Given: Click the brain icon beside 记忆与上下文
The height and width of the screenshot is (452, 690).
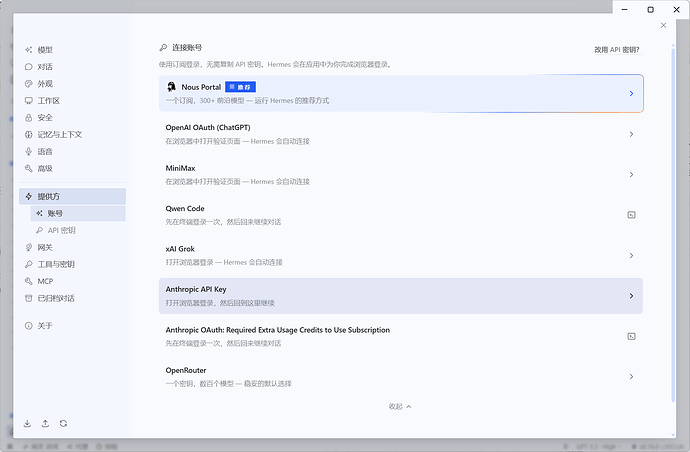Looking at the screenshot, I should tap(29, 135).
